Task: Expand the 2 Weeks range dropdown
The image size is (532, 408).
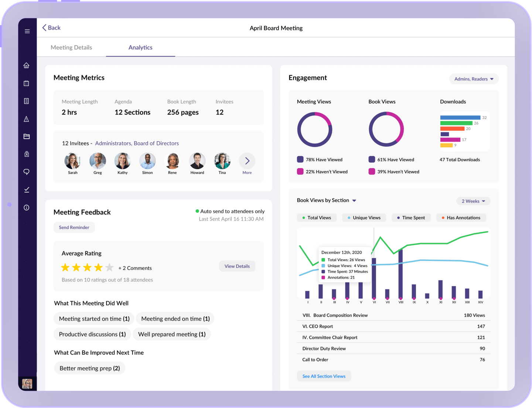Action: 473,201
